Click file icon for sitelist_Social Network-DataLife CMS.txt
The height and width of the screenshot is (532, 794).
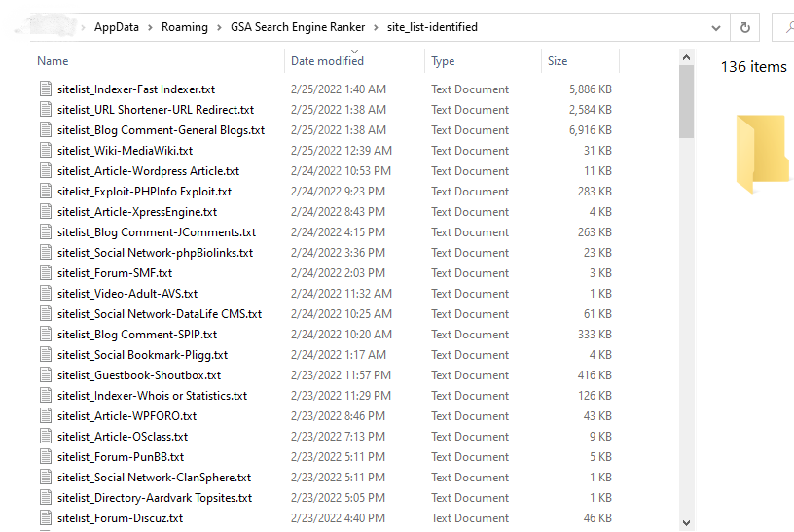46,314
